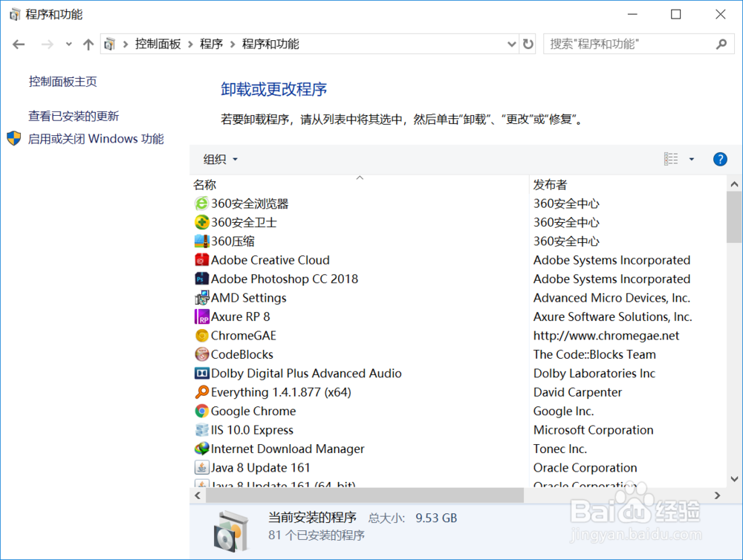Click the horizontal scrollbar right arrow

[x=718, y=495]
